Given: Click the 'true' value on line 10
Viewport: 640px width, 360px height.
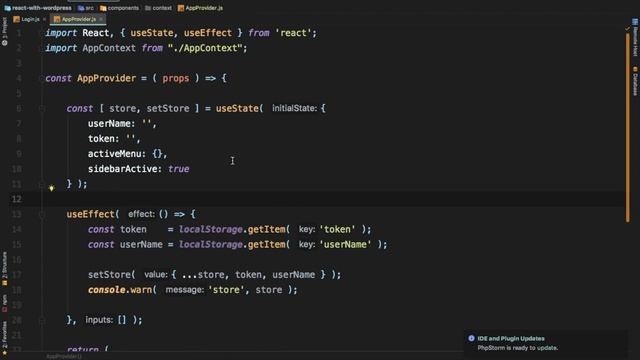Looking at the screenshot, I should [178, 169].
